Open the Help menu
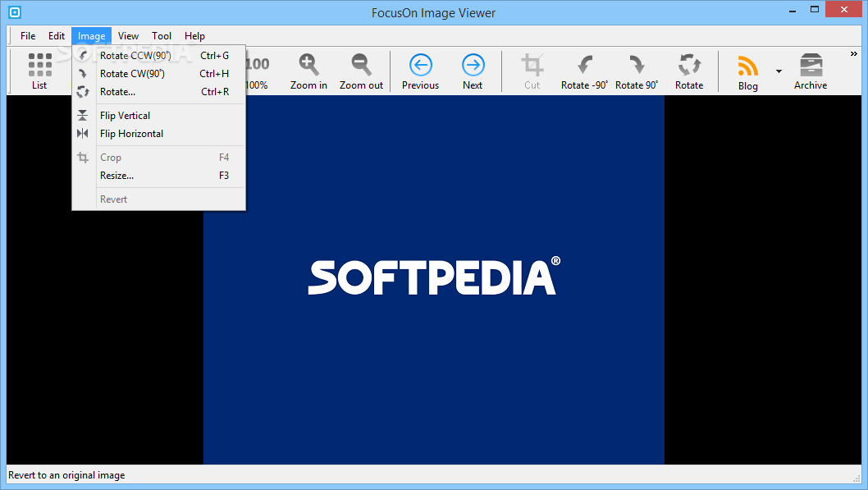 [x=194, y=36]
